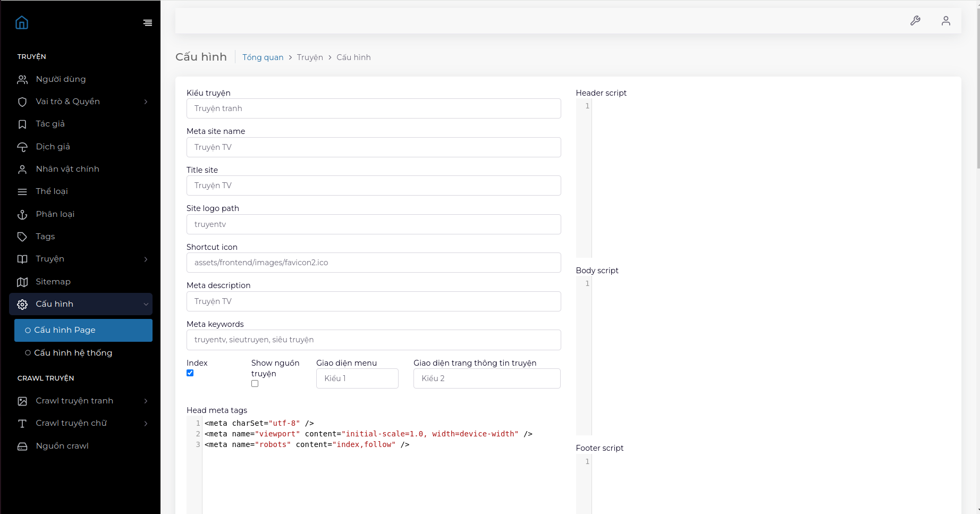
Task: Click the viewport meta tag line
Action: click(x=368, y=434)
